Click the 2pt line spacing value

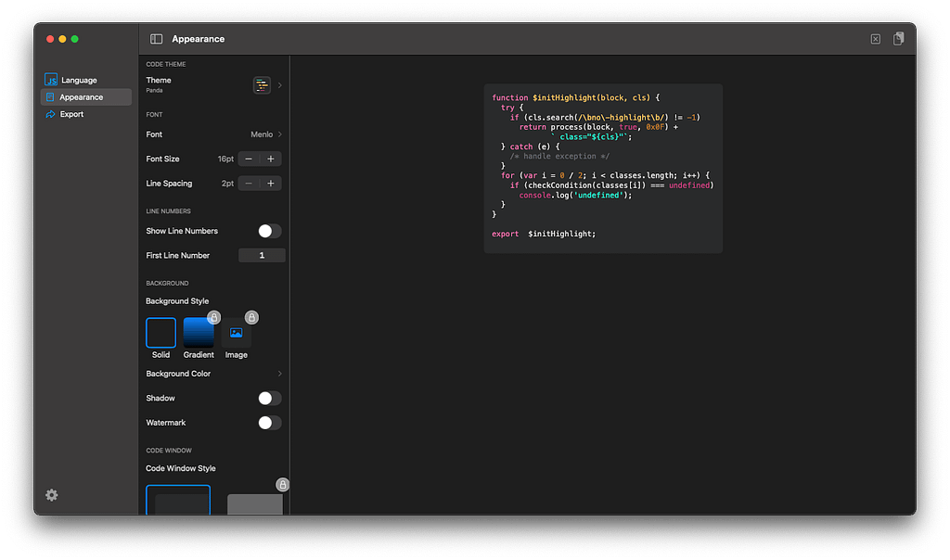(227, 183)
